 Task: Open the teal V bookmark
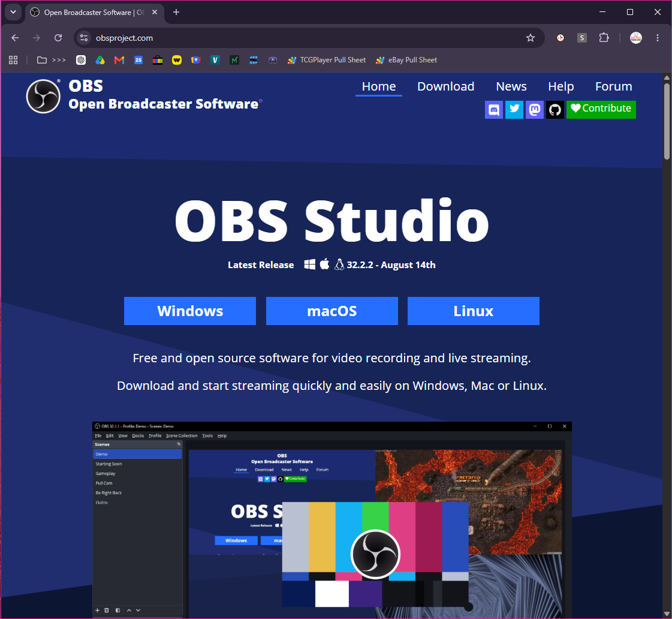215,60
